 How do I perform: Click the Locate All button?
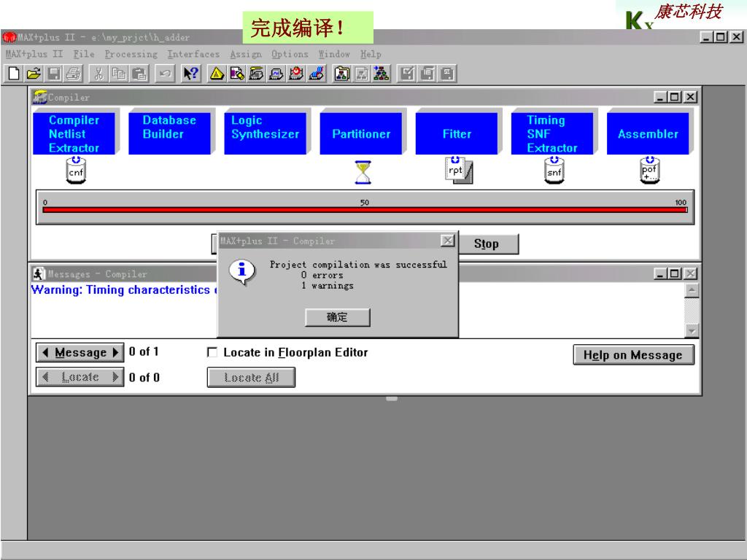(x=251, y=378)
